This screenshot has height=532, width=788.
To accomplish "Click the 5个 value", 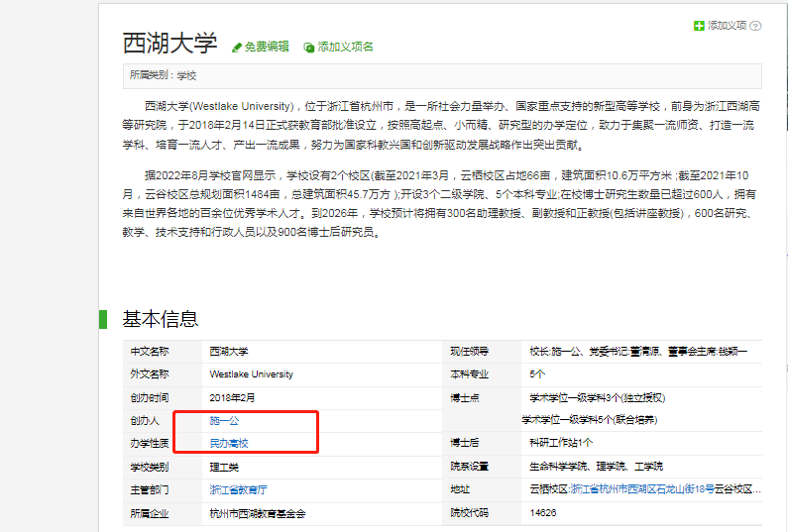I will coord(537,374).
